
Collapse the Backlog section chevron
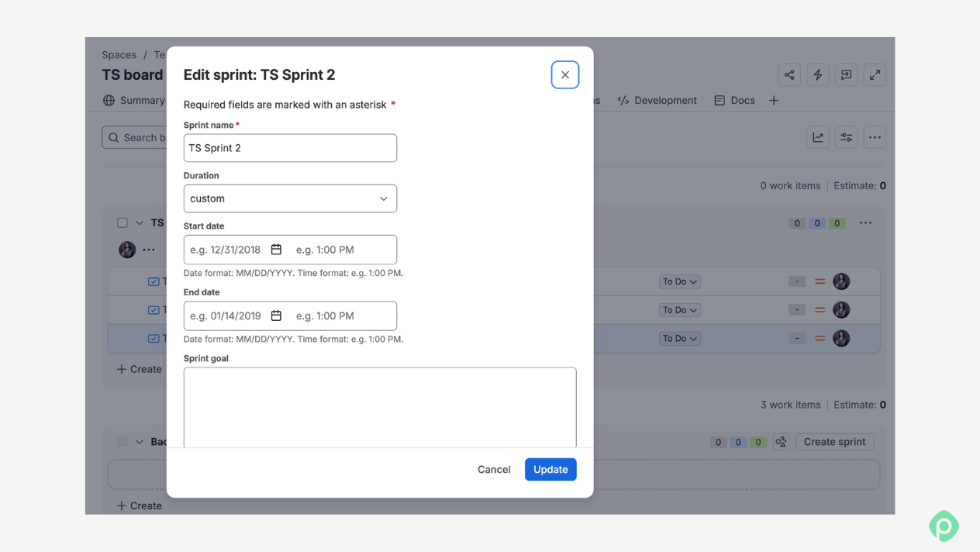point(140,442)
